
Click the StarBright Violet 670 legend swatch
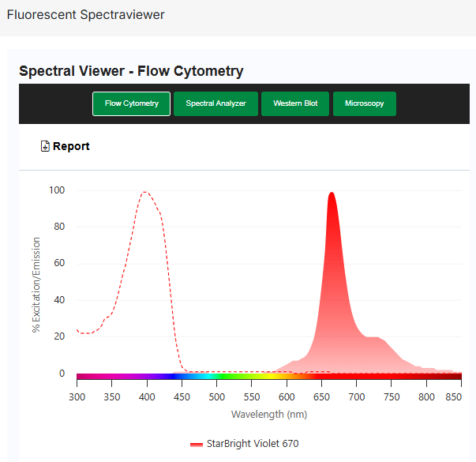point(197,444)
